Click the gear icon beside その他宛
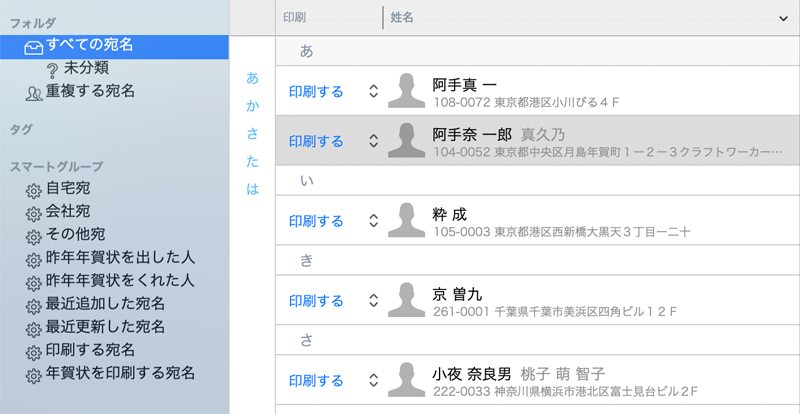Viewport: 800px width, 414px height. coord(34,237)
